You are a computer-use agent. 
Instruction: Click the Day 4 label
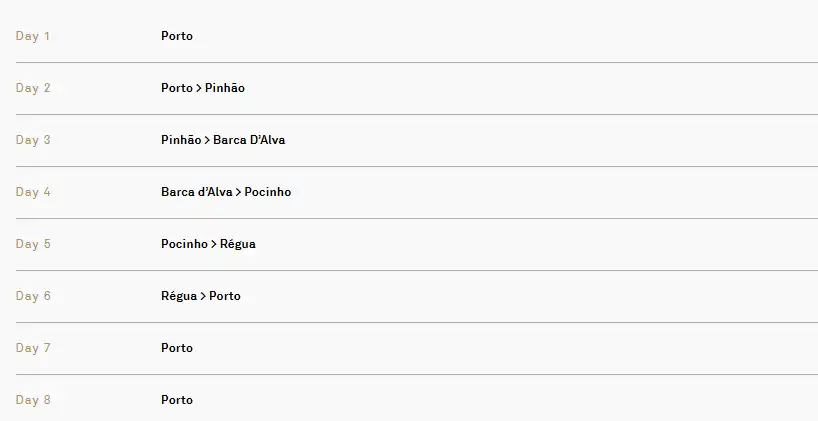click(33, 192)
